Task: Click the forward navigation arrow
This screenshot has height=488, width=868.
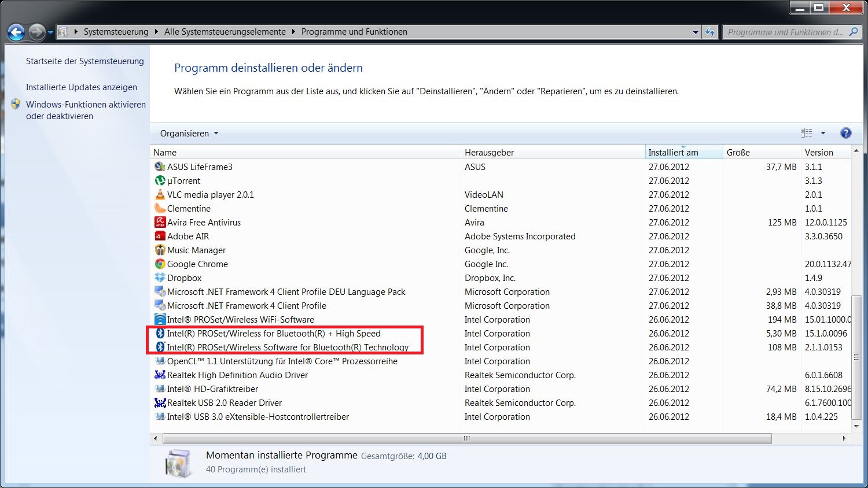Action: point(36,32)
